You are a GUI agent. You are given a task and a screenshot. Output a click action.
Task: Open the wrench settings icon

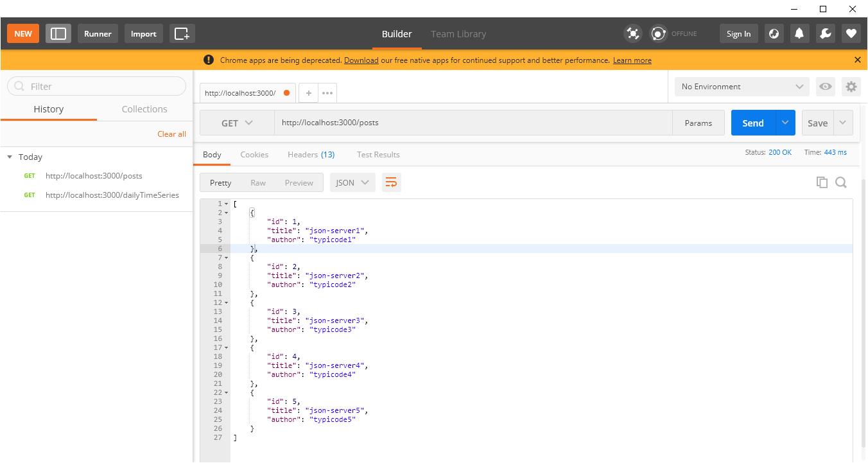pyautogui.click(x=826, y=33)
